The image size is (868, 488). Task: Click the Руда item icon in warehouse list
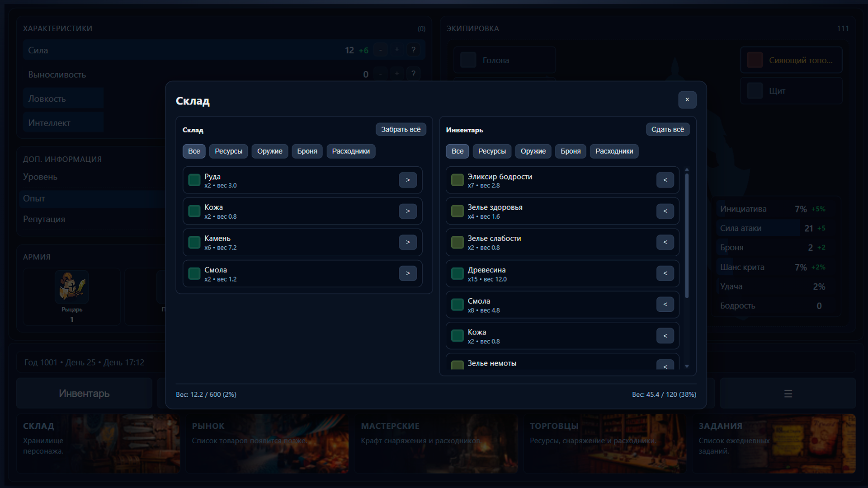click(194, 180)
